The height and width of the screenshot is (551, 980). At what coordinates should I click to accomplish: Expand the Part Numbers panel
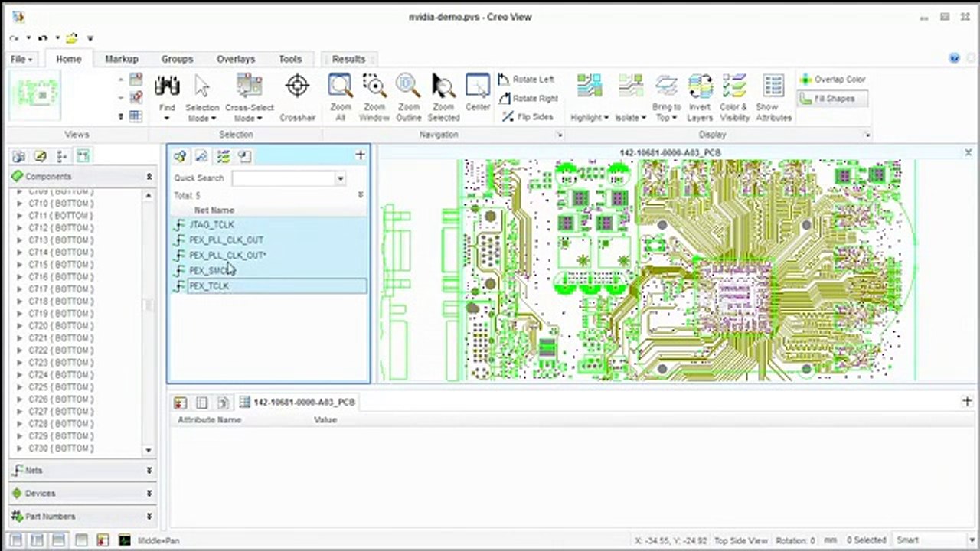point(149,517)
